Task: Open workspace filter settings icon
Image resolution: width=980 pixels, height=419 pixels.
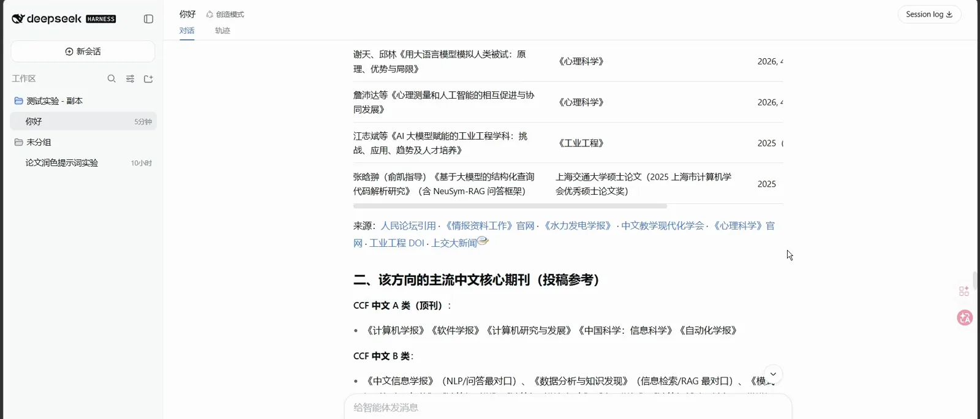Action: pyautogui.click(x=130, y=78)
